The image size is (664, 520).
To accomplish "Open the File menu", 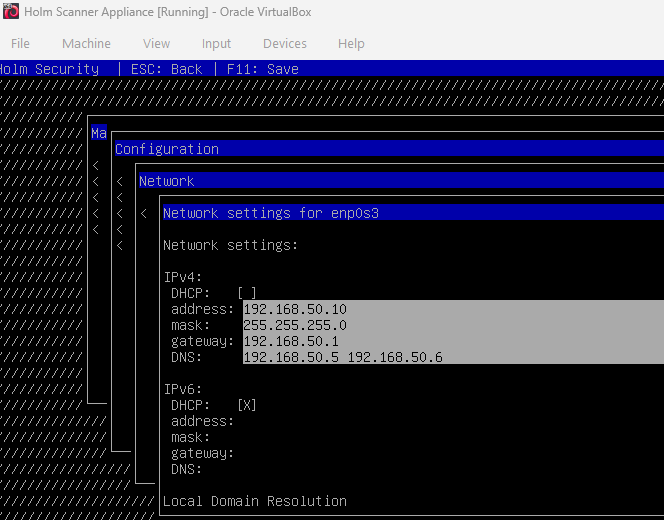I will click(x=20, y=44).
